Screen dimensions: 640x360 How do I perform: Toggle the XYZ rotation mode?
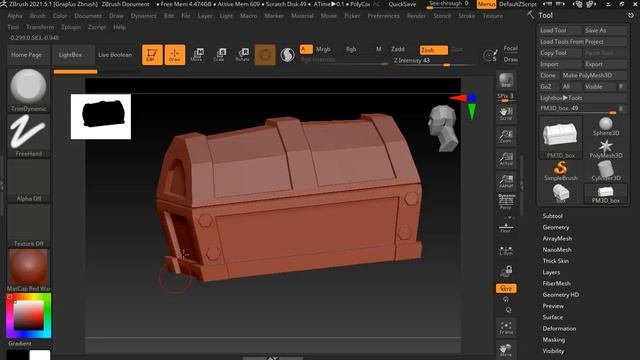(506, 289)
